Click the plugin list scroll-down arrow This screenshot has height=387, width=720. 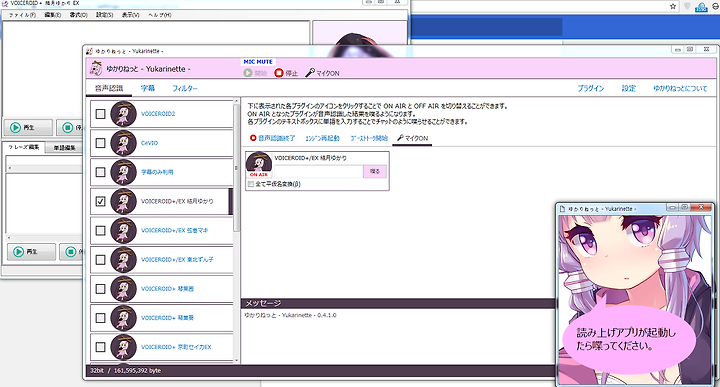pyautogui.click(x=236, y=360)
